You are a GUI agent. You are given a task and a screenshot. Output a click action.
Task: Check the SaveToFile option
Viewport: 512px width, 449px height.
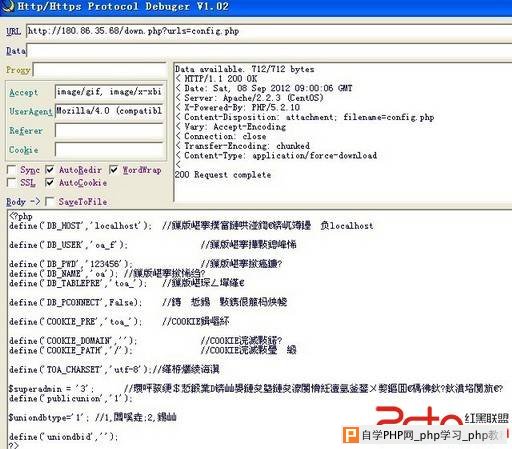(x=49, y=201)
